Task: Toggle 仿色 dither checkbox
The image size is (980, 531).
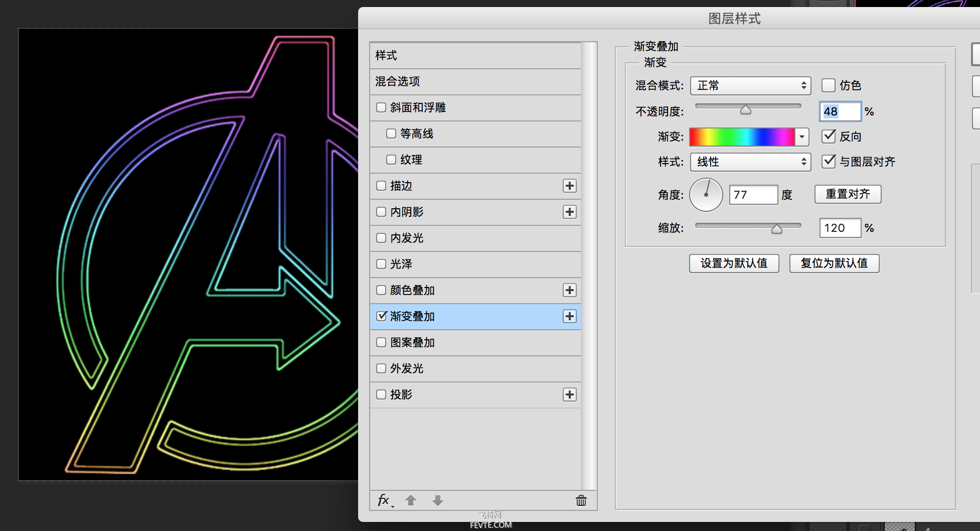Action: [829, 85]
